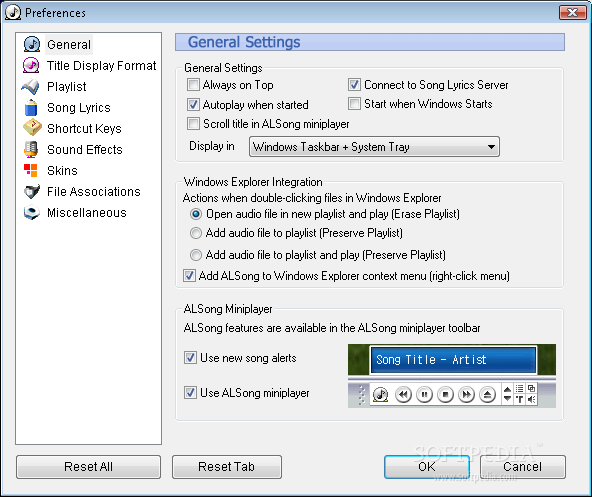Confirm preferences with OK button
The width and height of the screenshot is (592, 497).
coord(427,467)
